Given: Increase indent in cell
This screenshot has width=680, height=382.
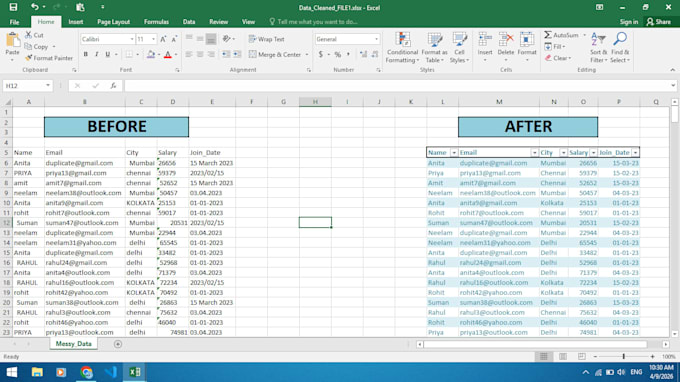Looking at the screenshot, I should click(237, 55).
